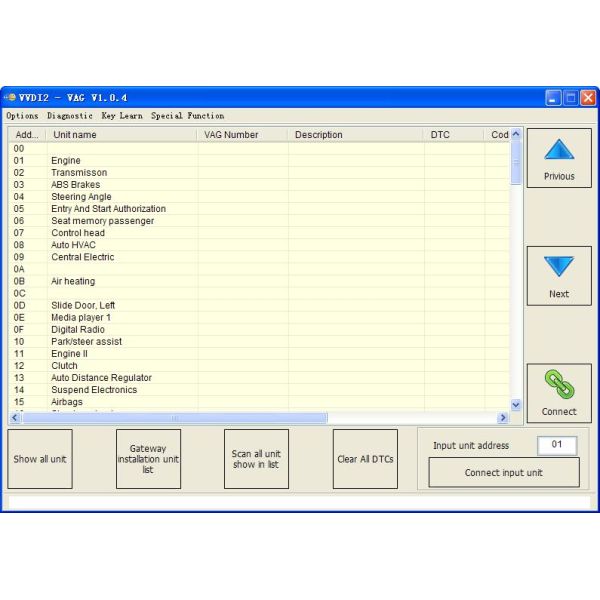Open the Diagnostic menu
The image size is (600, 600).
[x=70, y=116]
